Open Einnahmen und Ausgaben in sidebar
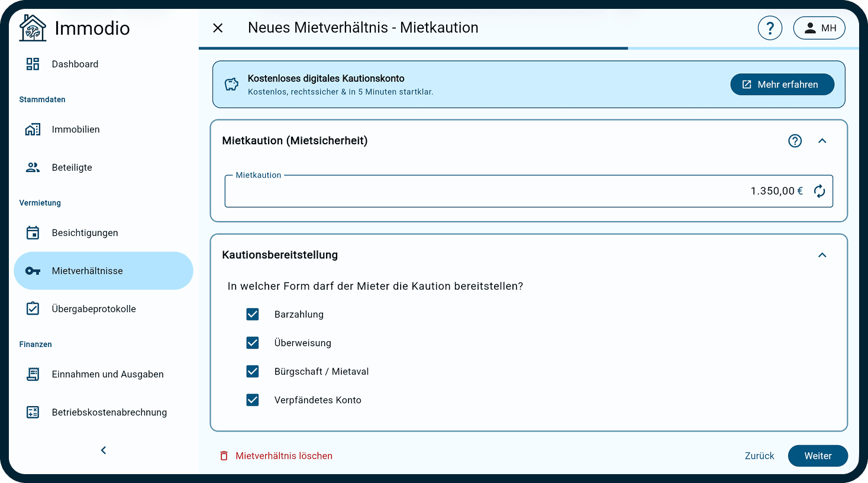Image resolution: width=868 pixels, height=483 pixels. [x=104, y=374]
